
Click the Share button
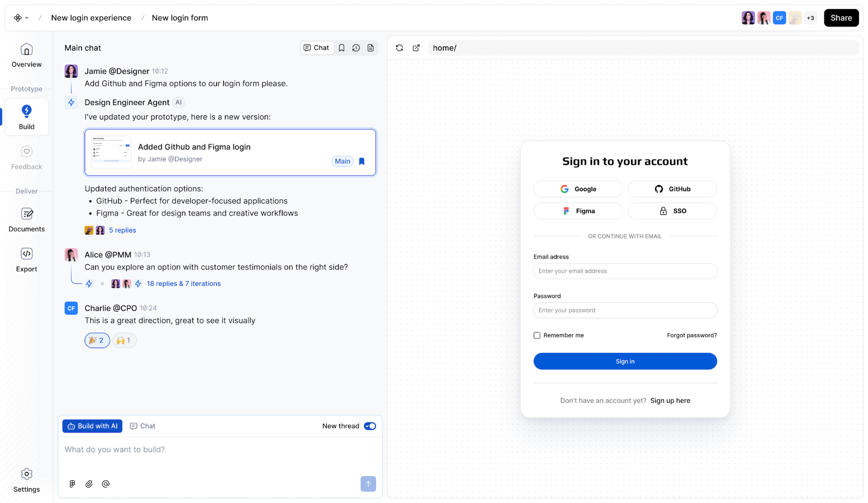tap(841, 18)
